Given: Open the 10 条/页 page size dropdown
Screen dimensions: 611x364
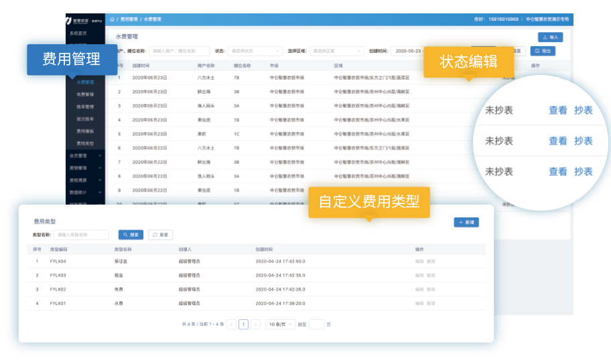Looking at the screenshot, I should click(279, 325).
